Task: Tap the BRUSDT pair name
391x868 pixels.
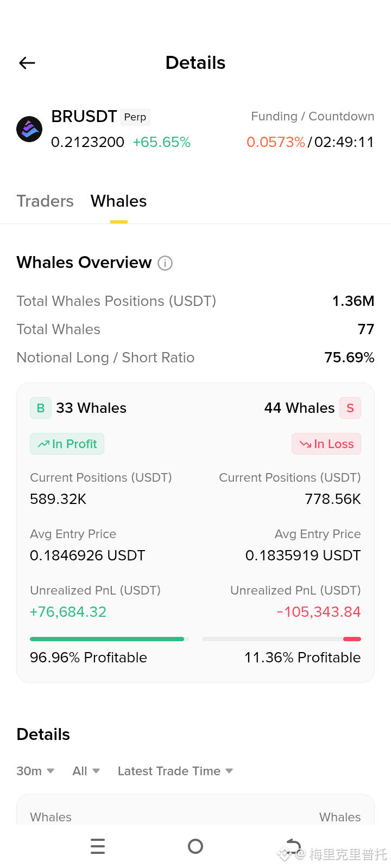Action: 84,117
